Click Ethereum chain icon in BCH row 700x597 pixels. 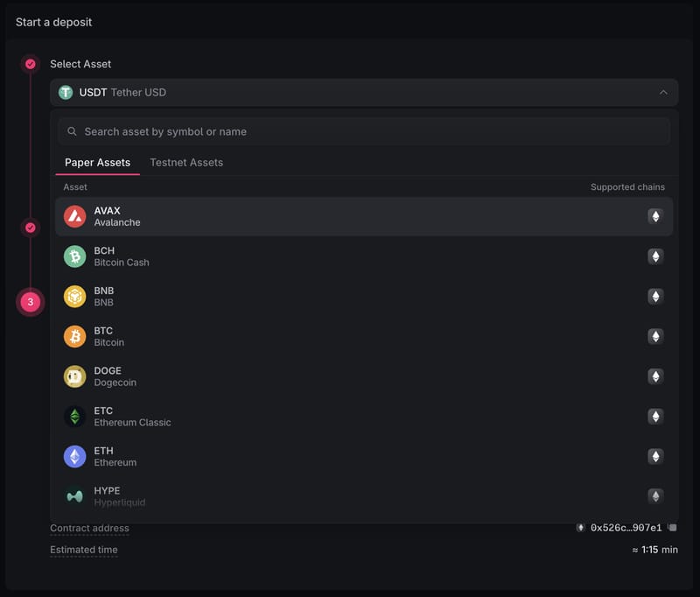(x=655, y=256)
